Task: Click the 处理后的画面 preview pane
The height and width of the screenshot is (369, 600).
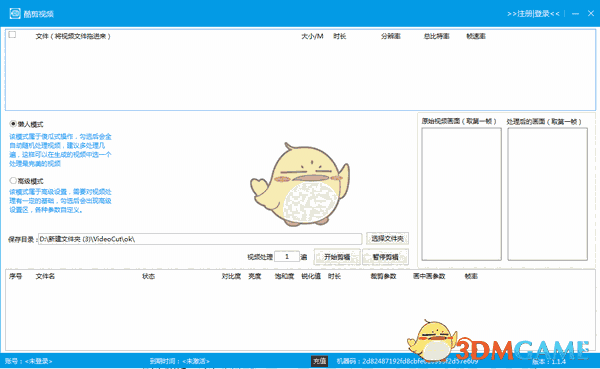Action: point(548,194)
